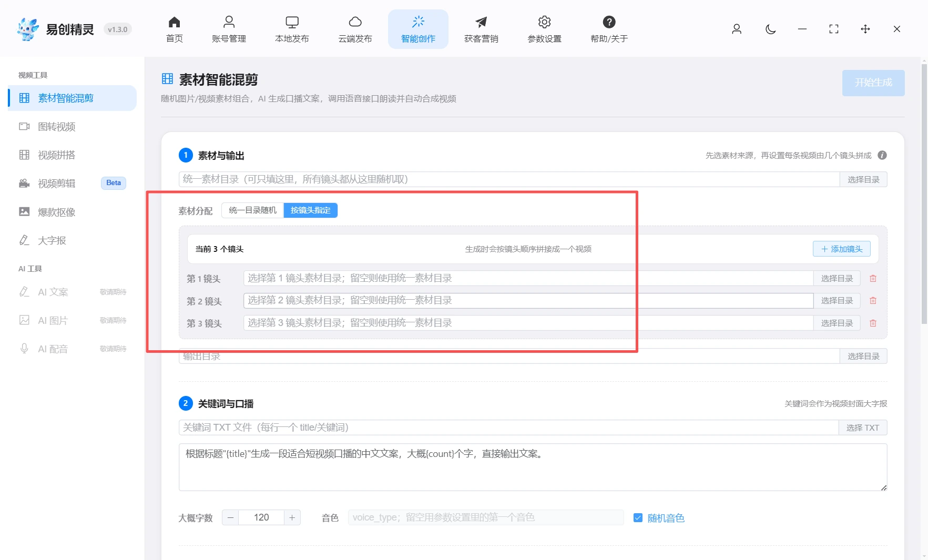Click 选择目录 for unified material directory
This screenshot has width=928, height=560.
pyautogui.click(x=863, y=179)
